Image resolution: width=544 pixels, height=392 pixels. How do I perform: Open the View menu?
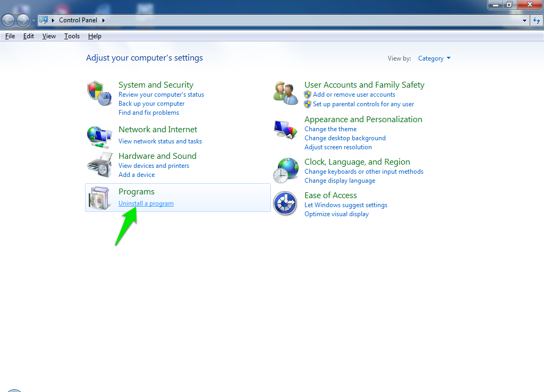(49, 36)
